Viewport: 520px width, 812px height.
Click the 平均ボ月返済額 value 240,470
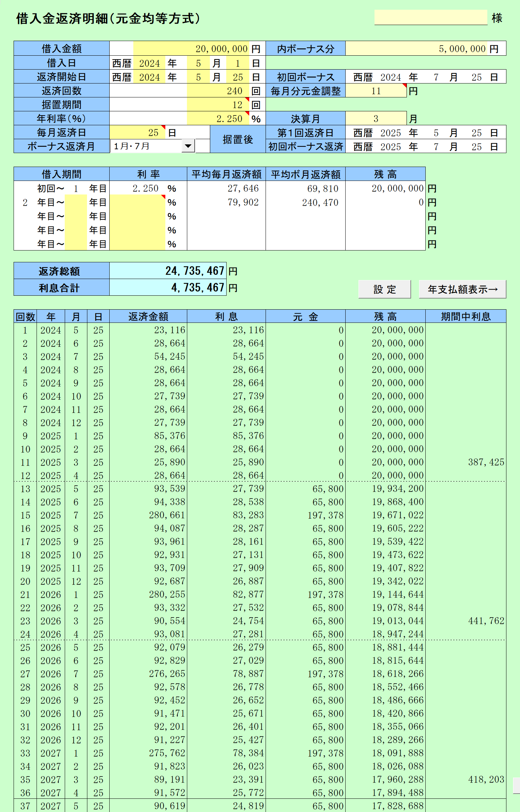pyautogui.click(x=320, y=202)
